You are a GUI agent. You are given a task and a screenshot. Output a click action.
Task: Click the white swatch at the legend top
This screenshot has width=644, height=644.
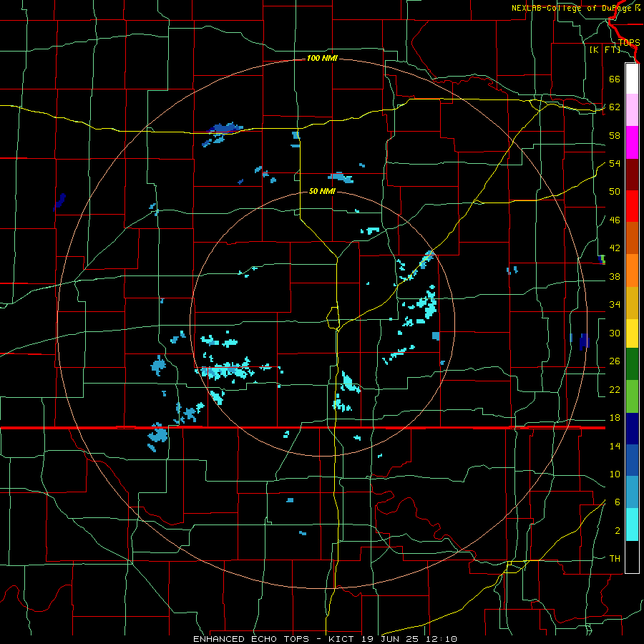pos(632,79)
